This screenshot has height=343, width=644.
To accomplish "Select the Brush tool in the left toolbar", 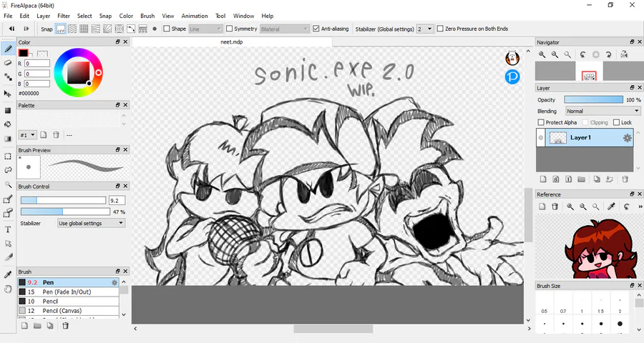I will click(8, 49).
